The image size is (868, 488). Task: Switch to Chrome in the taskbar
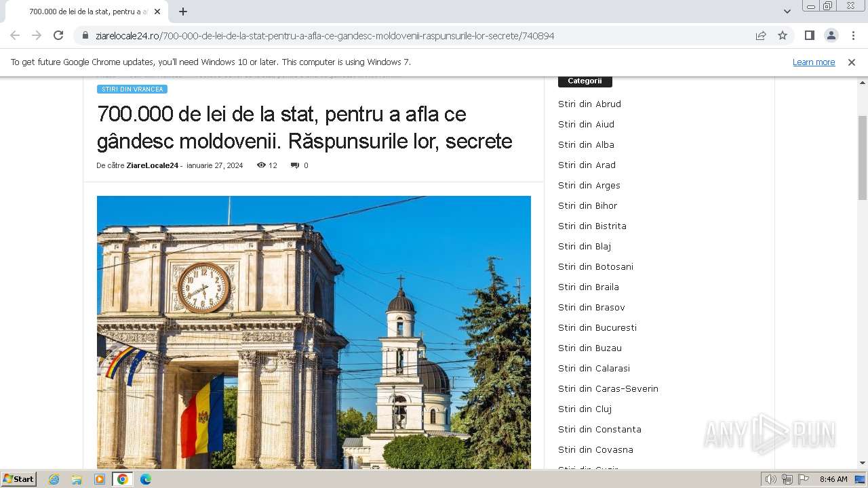123,479
